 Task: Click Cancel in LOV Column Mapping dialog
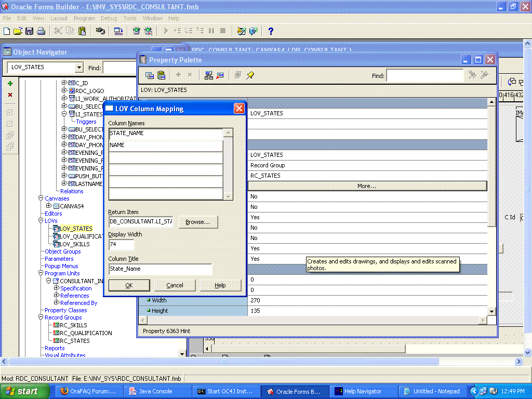click(x=175, y=285)
